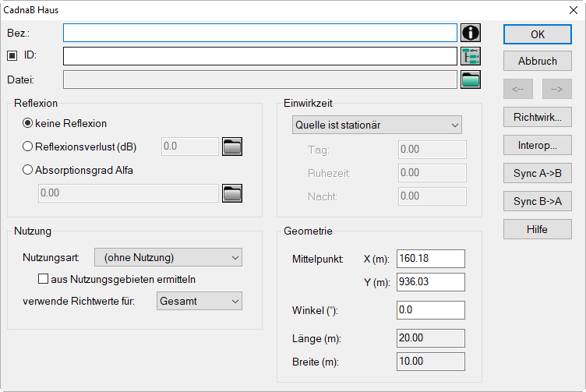Click the Breite (m) field

pyautogui.click(x=431, y=362)
